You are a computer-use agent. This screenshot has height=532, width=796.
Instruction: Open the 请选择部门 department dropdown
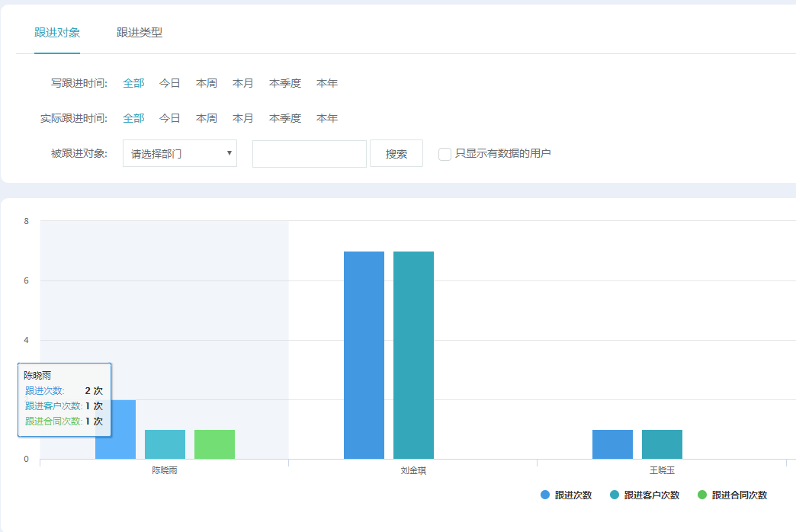pos(179,153)
